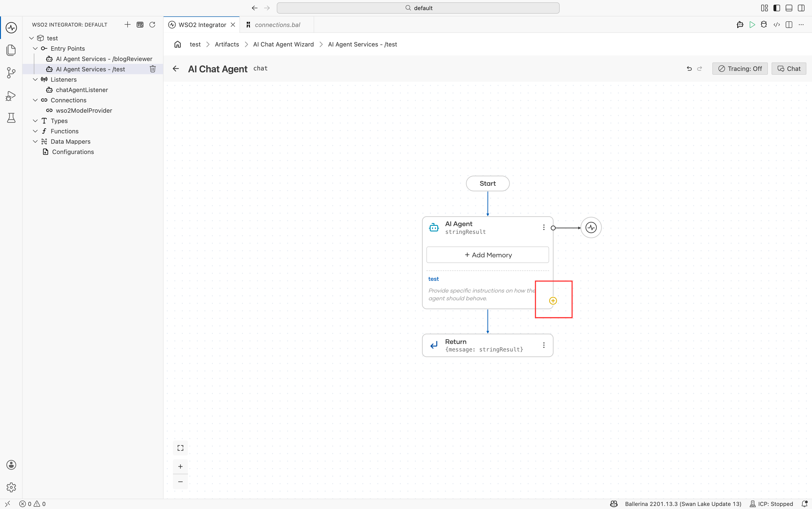Toggle the bottom panel visibility
Image resolution: width=812 pixels, height=509 pixels.
tap(789, 8)
